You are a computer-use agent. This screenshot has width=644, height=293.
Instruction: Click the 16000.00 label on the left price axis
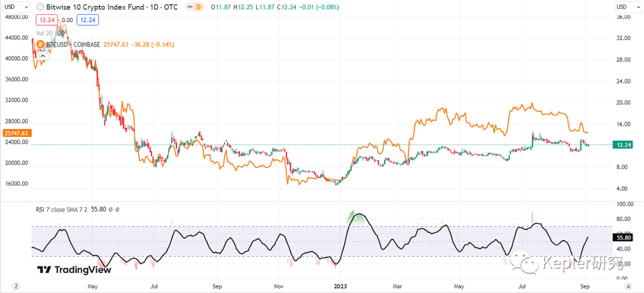(x=16, y=184)
